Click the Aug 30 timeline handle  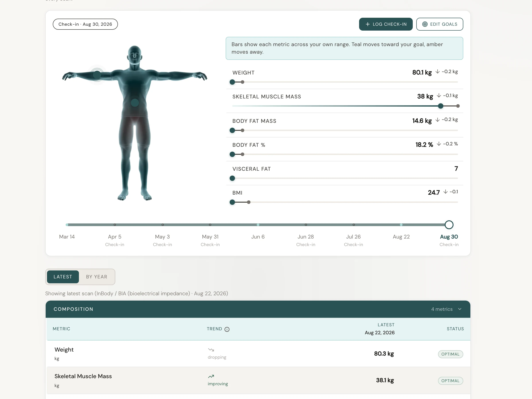coord(449,225)
